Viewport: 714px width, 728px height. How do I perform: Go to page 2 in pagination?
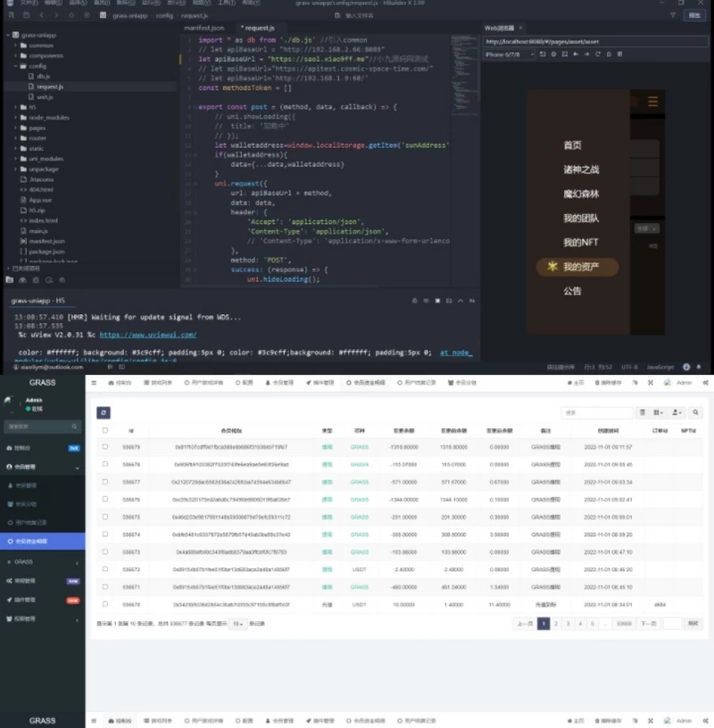tap(555, 624)
